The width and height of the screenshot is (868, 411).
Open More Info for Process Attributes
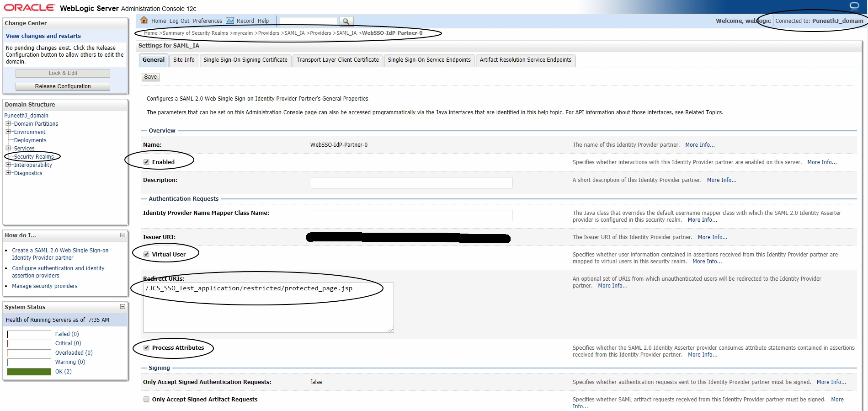coord(703,355)
